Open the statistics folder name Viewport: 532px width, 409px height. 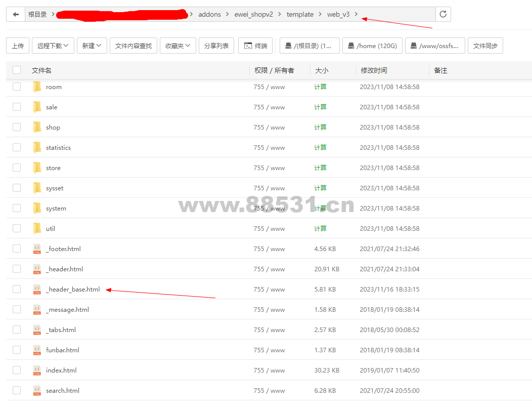(58, 147)
